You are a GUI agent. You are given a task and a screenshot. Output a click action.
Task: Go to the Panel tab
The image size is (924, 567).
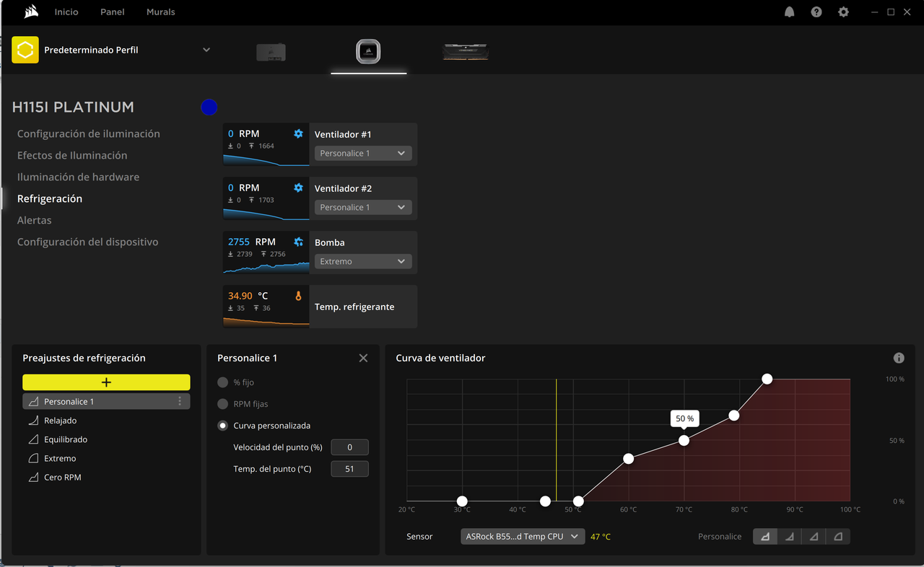[x=113, y=12]
